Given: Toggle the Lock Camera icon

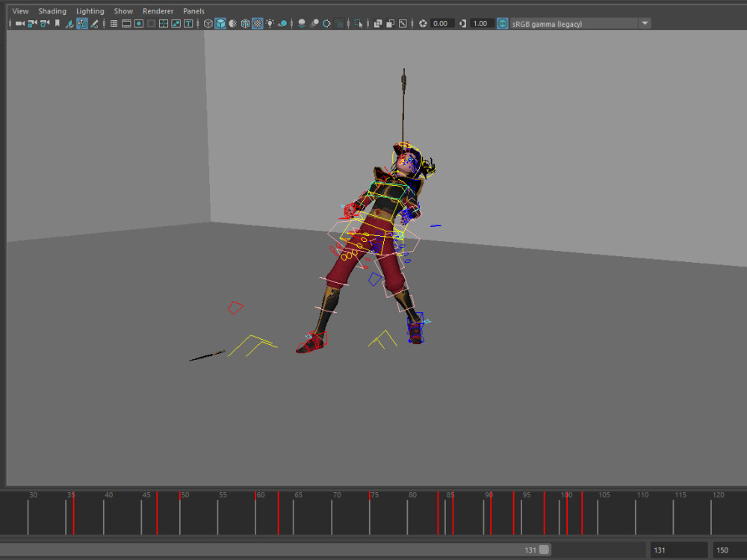Looking at the screenshot, I should pyautogui.click(x=32, y=23).
